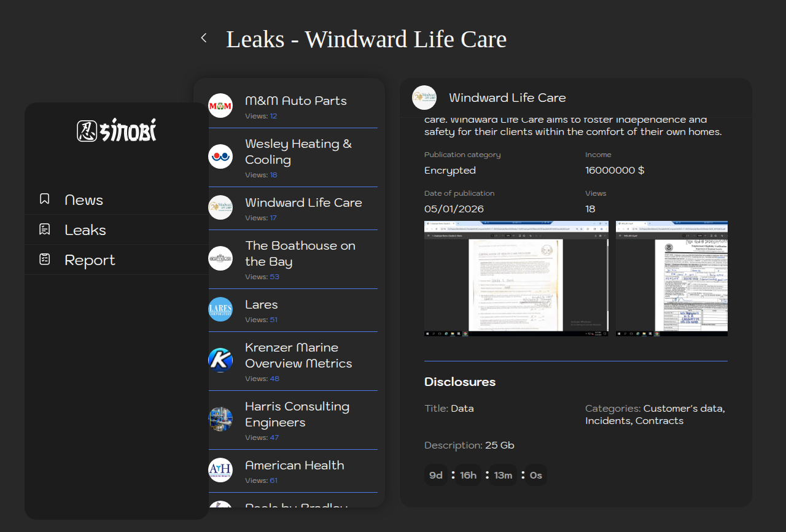Open the News menu item
Viewport: 786px width, 532px height.
pyautogui.click(x=84, y=200)
